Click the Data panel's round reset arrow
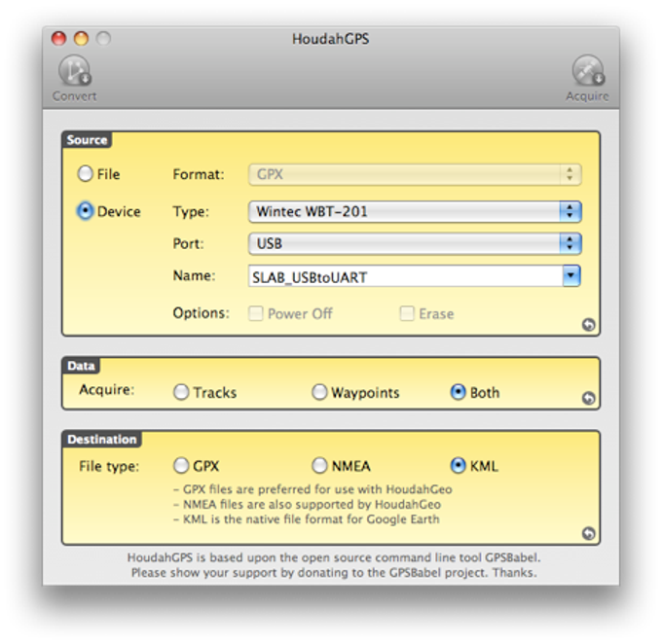Screen dimensions: 662x644 (588, 398)
